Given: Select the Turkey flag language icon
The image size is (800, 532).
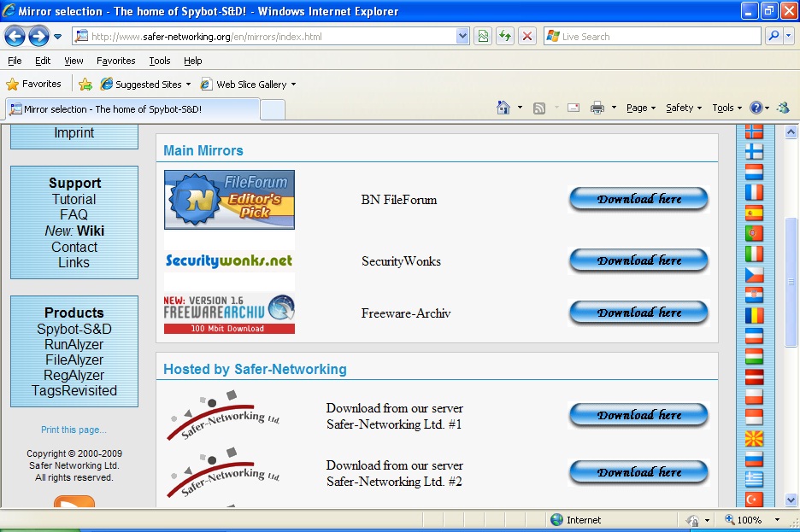Looking at the screenshot, I should (754, 500).
